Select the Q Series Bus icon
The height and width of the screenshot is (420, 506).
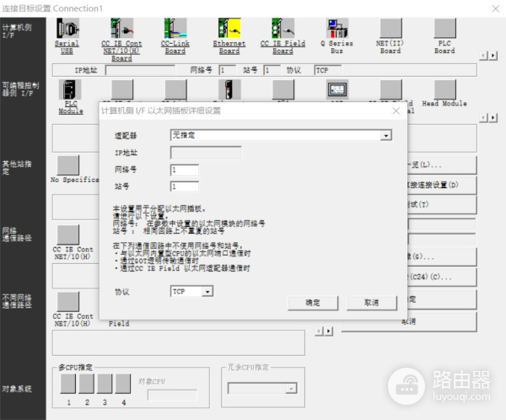coord(336,29)
